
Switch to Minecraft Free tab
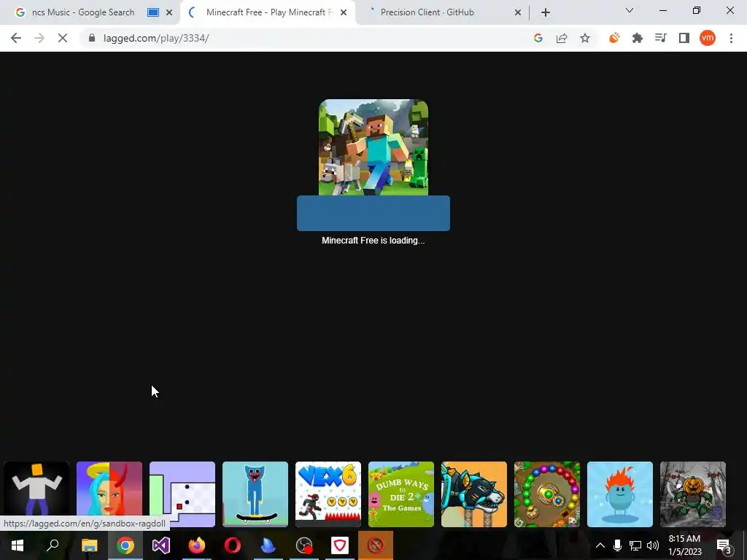click(x=269, y=12)
